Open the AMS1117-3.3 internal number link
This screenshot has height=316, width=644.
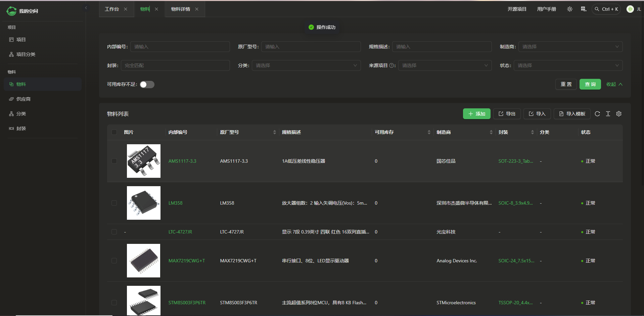182,161
